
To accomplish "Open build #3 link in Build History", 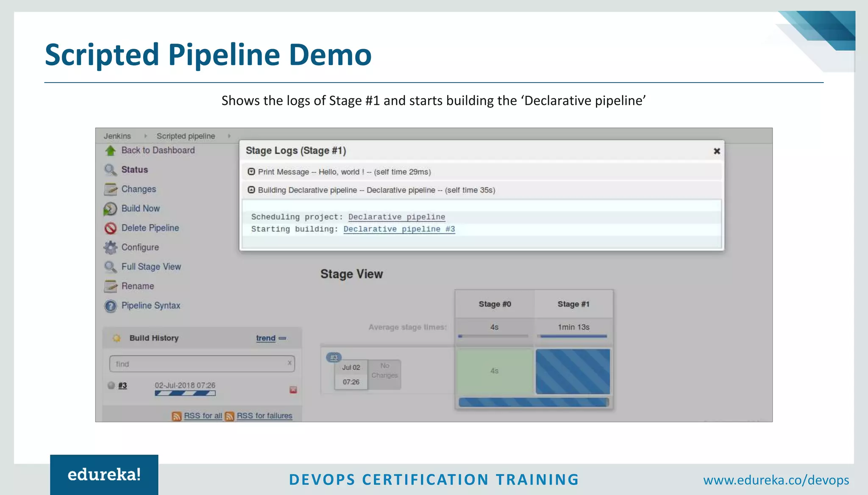I will (122, 385).
